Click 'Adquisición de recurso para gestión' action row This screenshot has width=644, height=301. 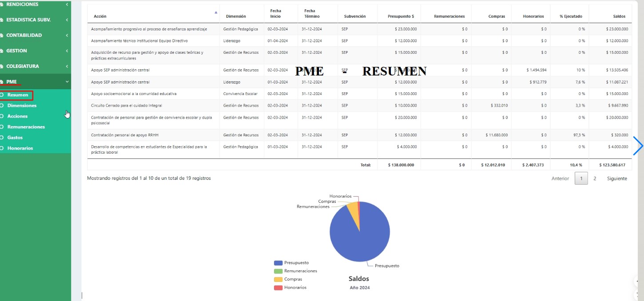[x=359, y=55]
